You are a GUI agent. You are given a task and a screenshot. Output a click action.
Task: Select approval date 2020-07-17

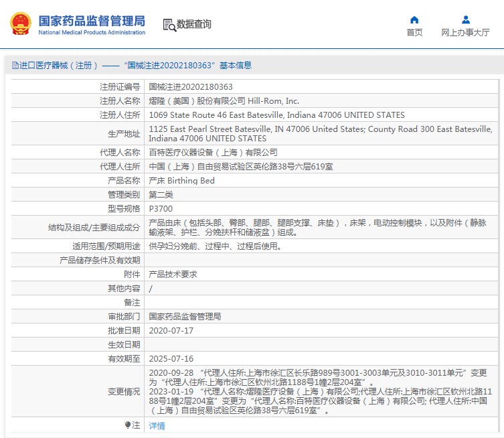click(x=171, y=331)
